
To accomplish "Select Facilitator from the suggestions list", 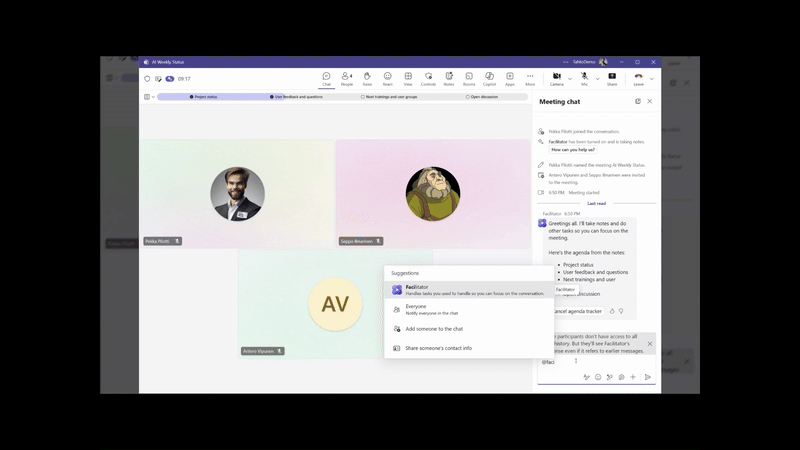I will point(468,290).
